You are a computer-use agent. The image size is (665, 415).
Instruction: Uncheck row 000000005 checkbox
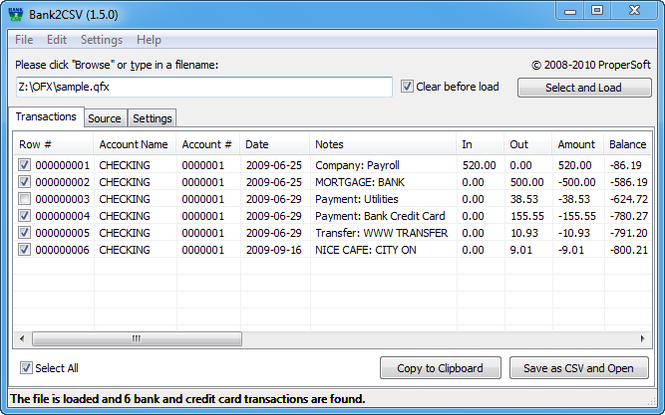(24, 233)
